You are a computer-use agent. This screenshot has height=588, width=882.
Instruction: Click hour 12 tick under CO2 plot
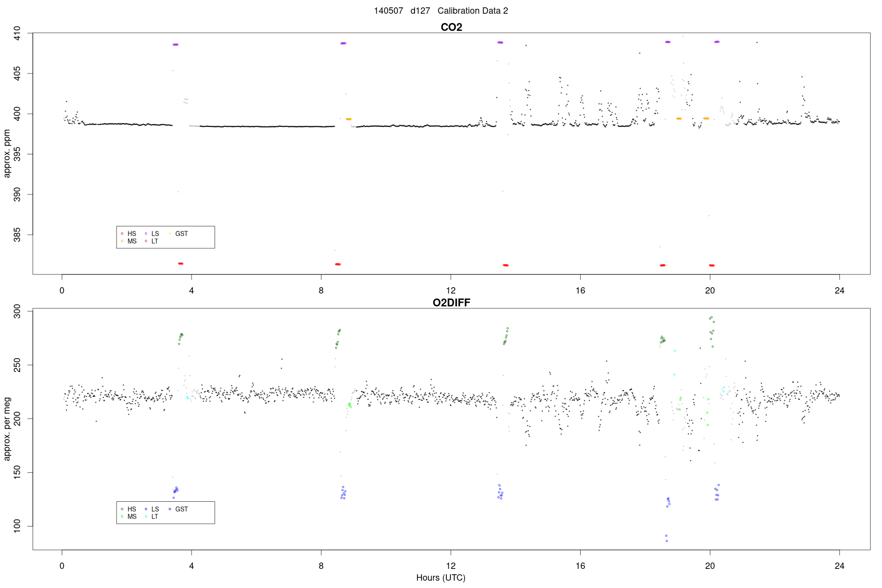point(451,291)
